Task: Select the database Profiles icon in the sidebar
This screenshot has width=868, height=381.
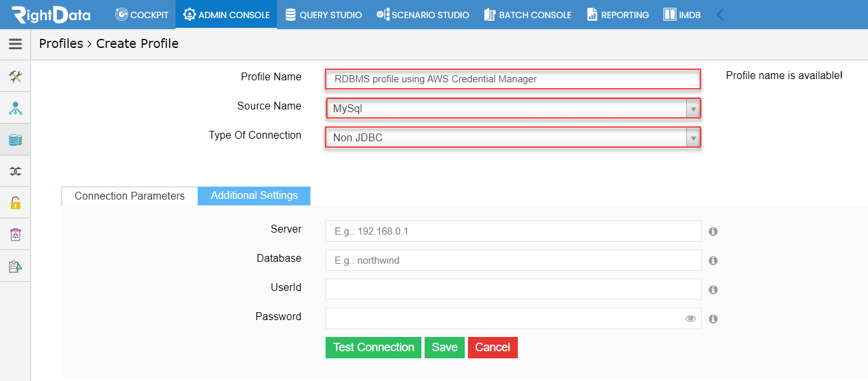Action: pos(15,139)
